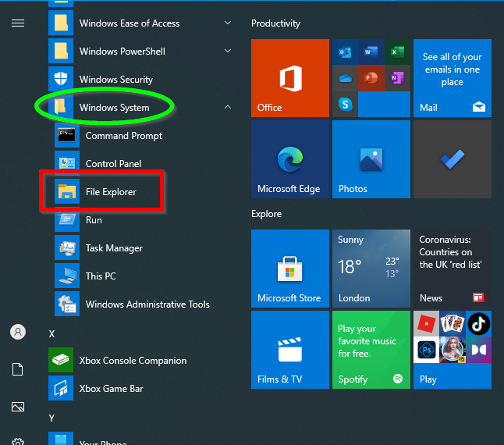Open the OneDrive icon in Office group tile
The image size is (504, 445).
(345, 78)
